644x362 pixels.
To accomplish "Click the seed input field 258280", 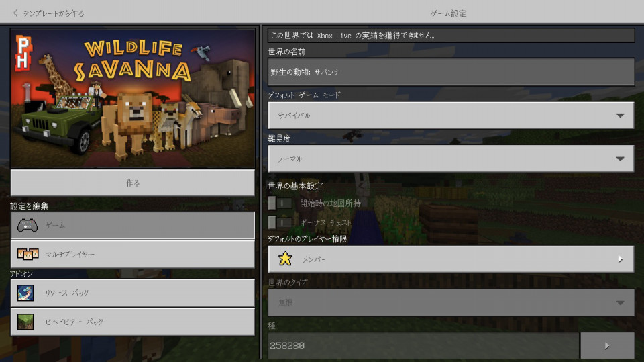I will (423, 346).
